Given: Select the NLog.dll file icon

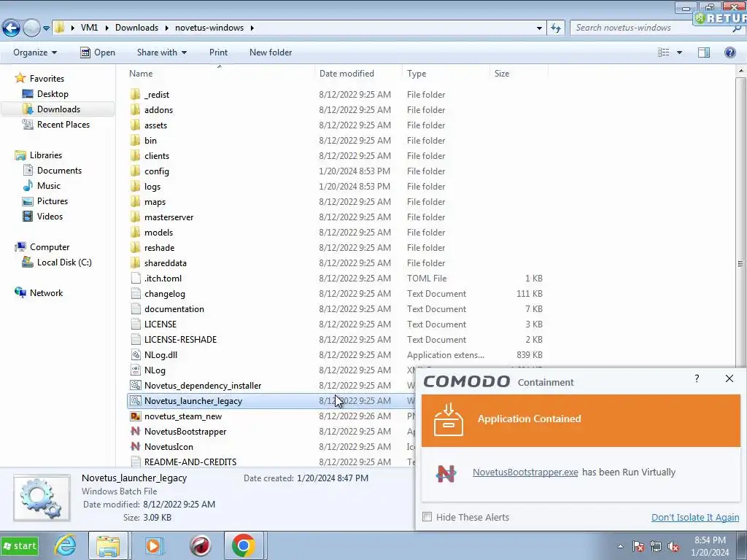Looking at the screenshot, I should 136,355.
